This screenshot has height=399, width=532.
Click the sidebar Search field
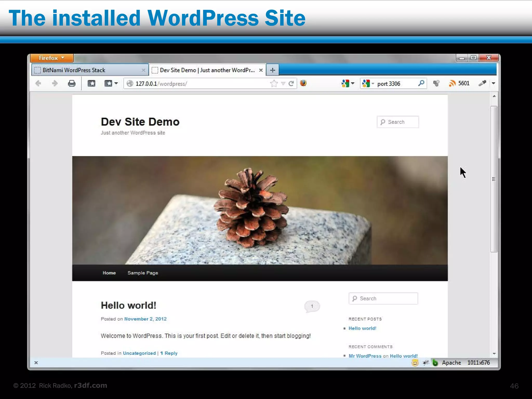coord(383,298)
